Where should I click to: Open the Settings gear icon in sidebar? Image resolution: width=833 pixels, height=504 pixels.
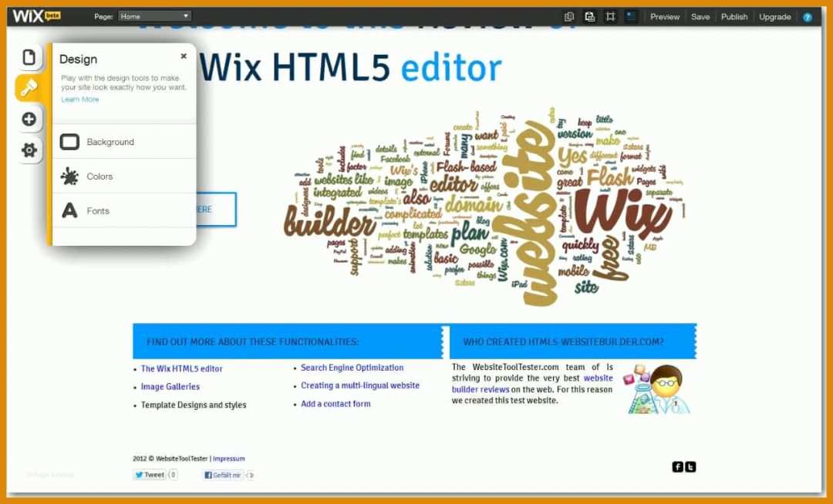(x=29, y=150)
